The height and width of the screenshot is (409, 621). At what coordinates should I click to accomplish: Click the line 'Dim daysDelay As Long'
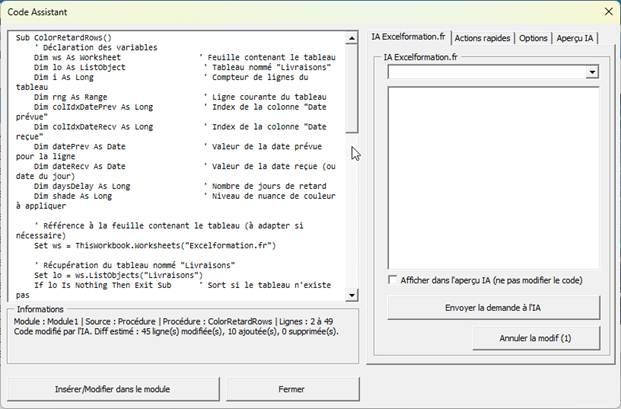[x=82, y=186]
